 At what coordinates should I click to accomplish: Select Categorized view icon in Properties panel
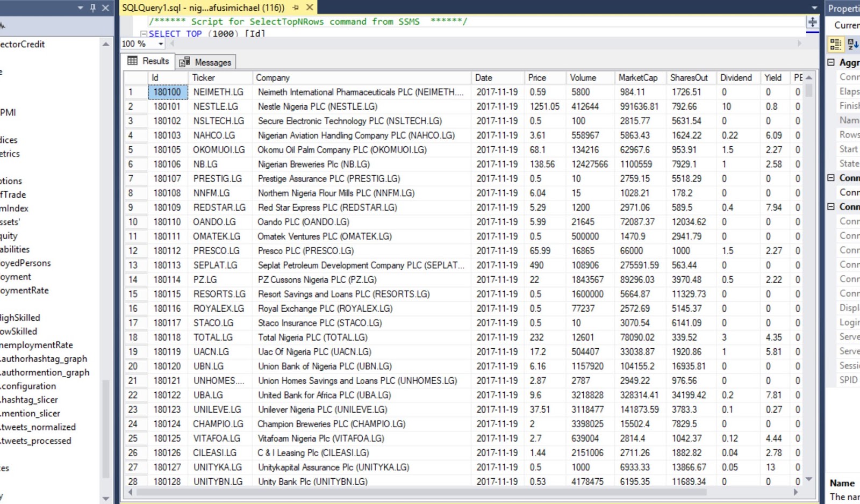coord(836,45)
